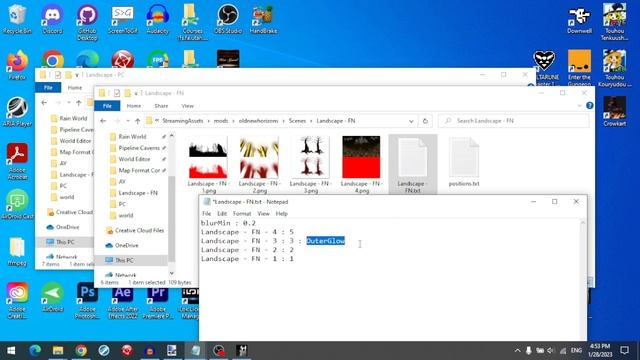640x360 pixels.
Task: Open recent locations dropdown in Landscape - FN explorer
Action: [128, 121]
